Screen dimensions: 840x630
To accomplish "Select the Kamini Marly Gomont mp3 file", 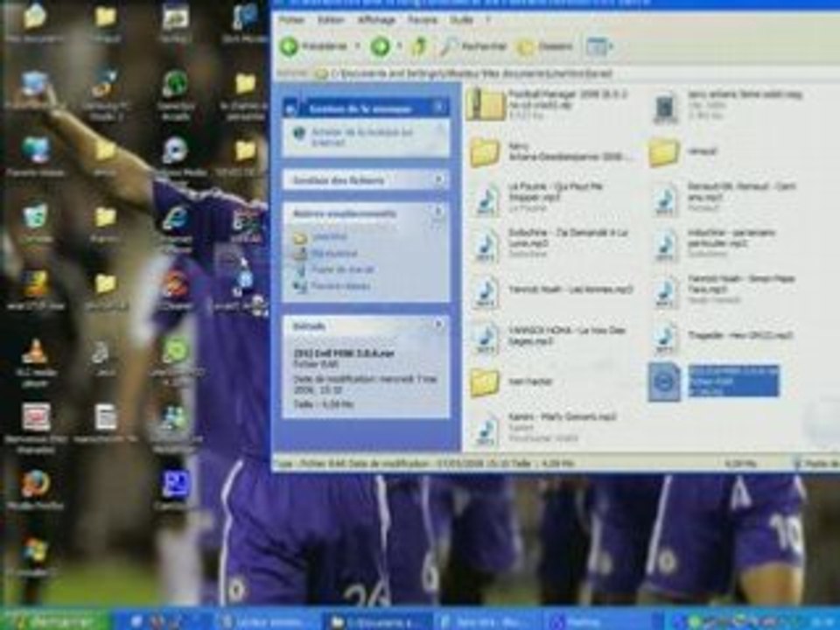I will click(x=545, y=428).
